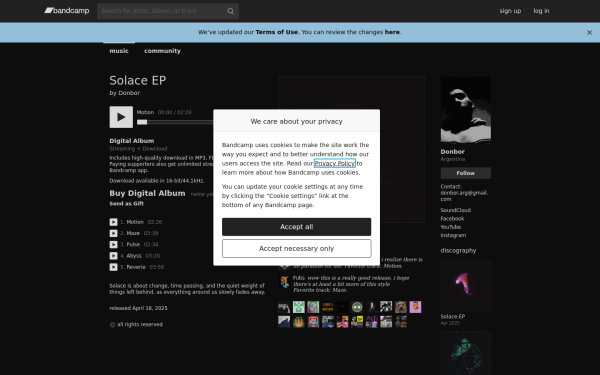Click Accept necessary only button
The image size is (600, 375).
pyautogui.click(x=297, y=249)
